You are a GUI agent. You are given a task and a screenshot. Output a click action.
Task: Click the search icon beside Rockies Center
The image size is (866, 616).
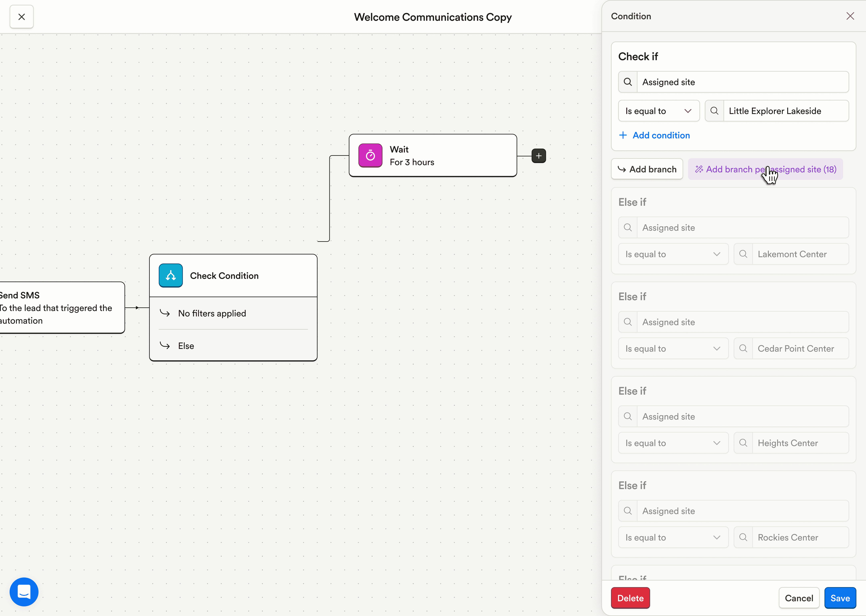click(743, 537)
